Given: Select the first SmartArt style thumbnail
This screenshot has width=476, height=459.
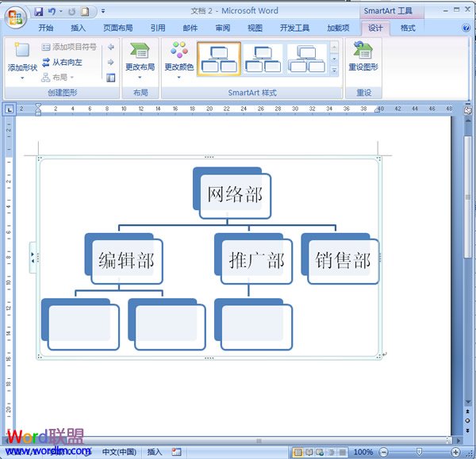Looking at the screenshot, I should coord(218,59).
